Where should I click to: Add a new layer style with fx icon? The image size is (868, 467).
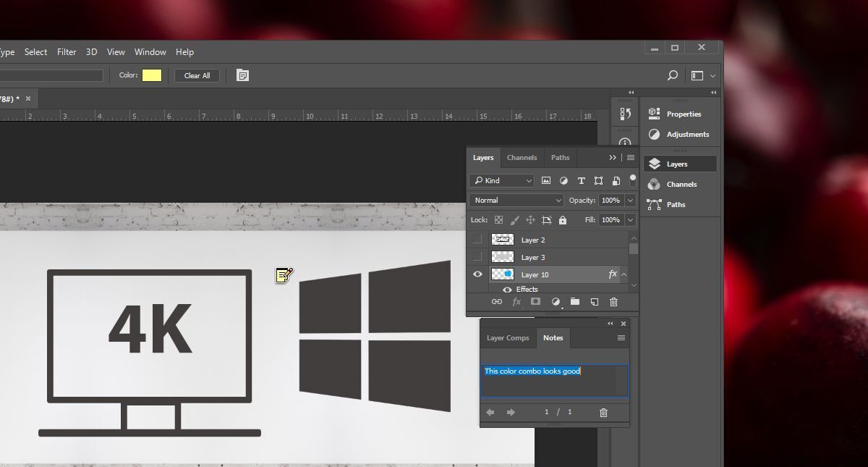pos(516,302)
